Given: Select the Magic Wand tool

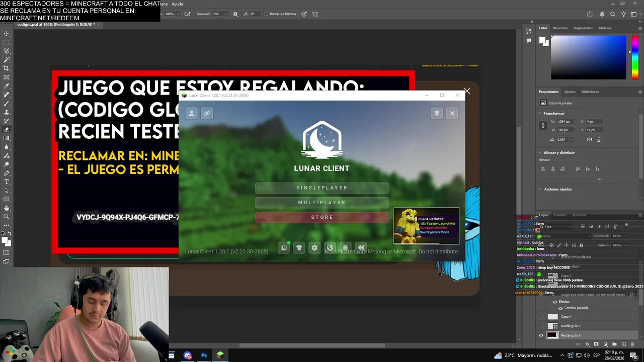Looking at the screenshot, I should (x=7, y=60).
